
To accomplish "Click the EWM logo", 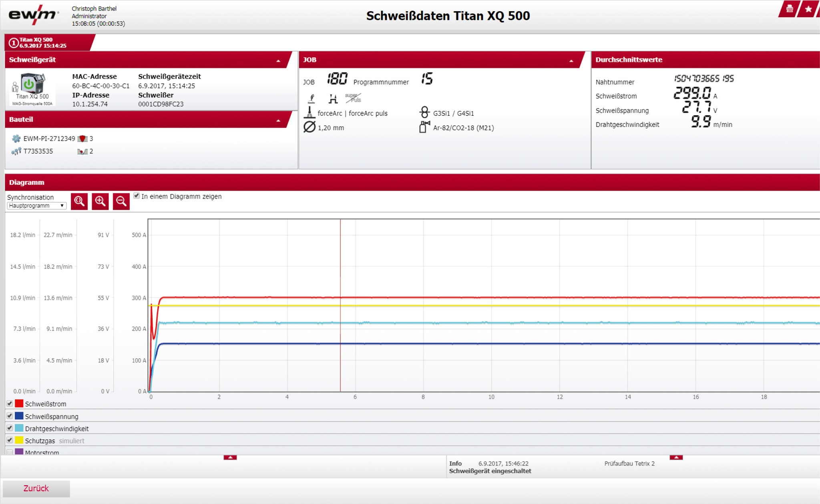I will [33, 15].
